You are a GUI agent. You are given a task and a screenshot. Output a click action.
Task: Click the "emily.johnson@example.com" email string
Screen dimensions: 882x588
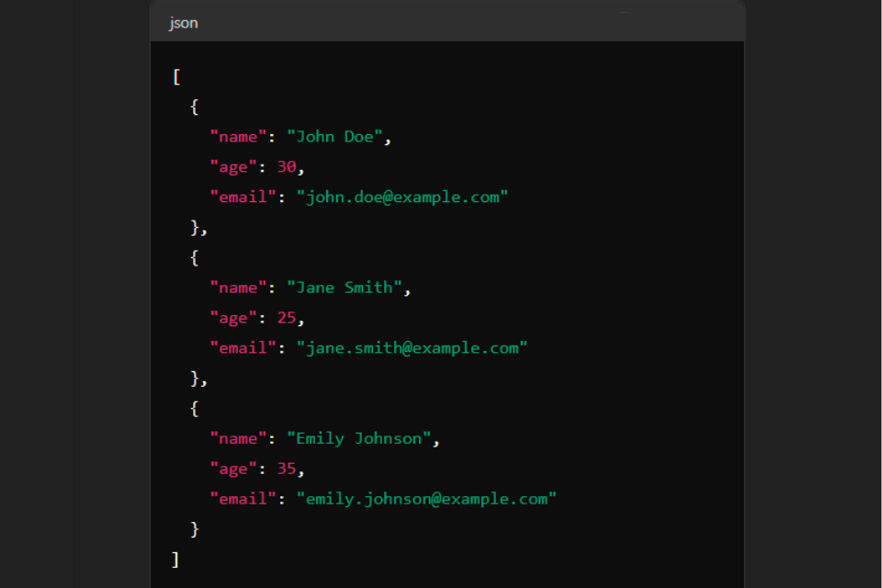tap(426, 499)
